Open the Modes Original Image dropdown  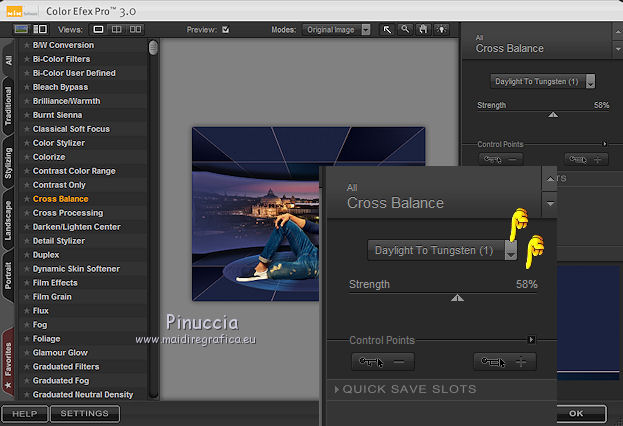coord(337,30)
